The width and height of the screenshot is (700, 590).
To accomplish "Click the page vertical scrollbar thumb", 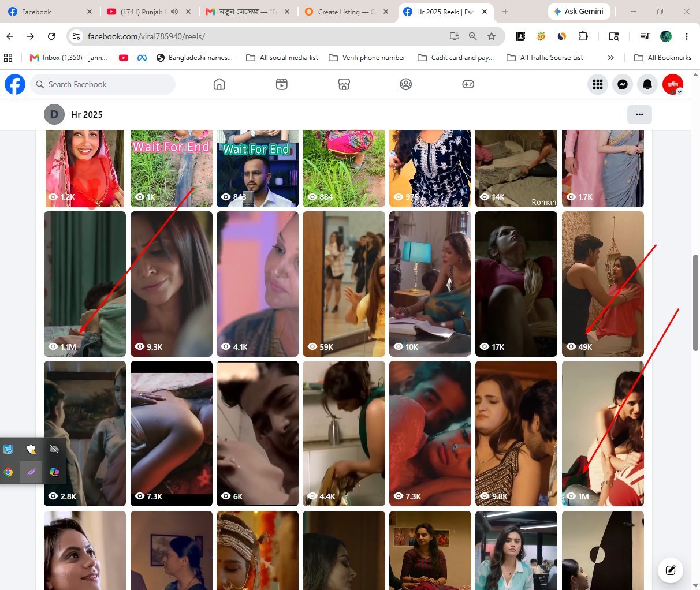I will tap(696, 302).
